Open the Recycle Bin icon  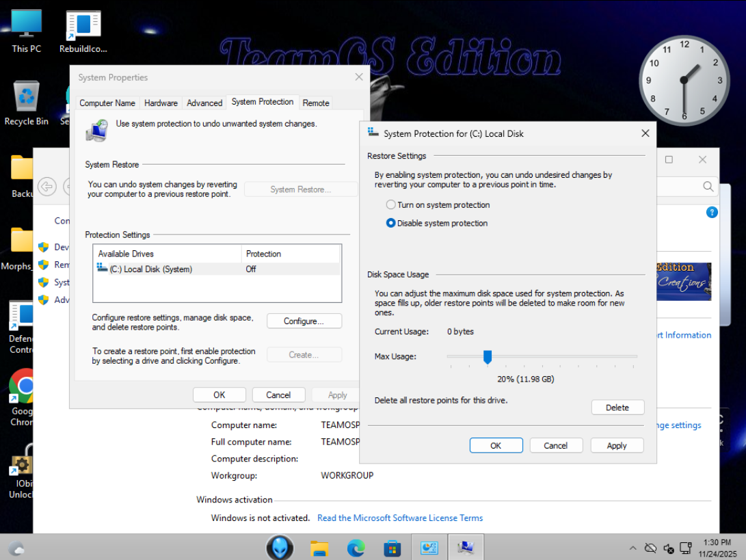point(26,103)
